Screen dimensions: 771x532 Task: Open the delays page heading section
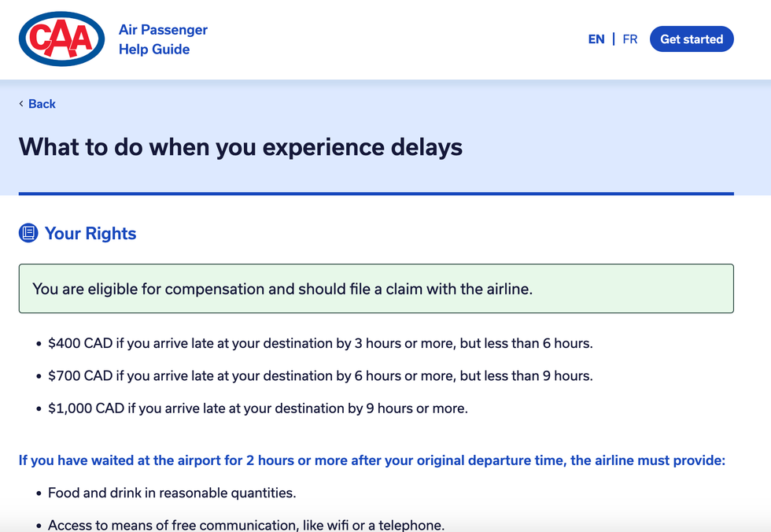(240, 147)
